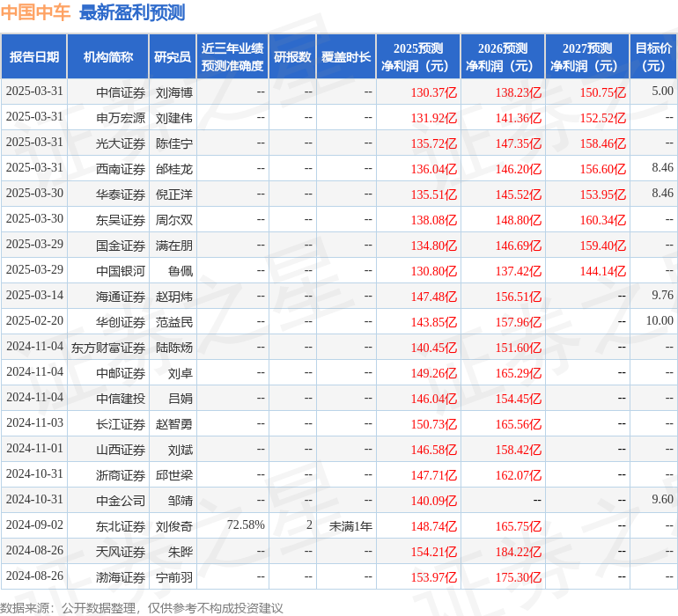The height and width of the screenshot is (616, 678).
Task: Click the 184.22亿 2026 profit value
Action: coord(518,552)
